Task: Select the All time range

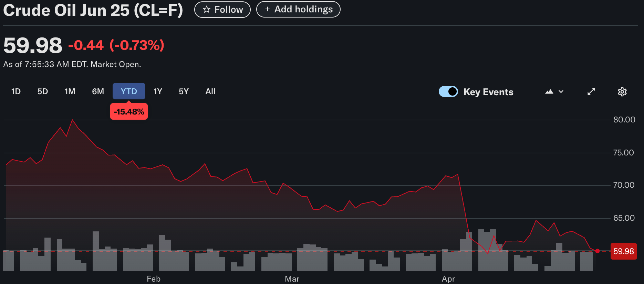Action: point(210,91)
